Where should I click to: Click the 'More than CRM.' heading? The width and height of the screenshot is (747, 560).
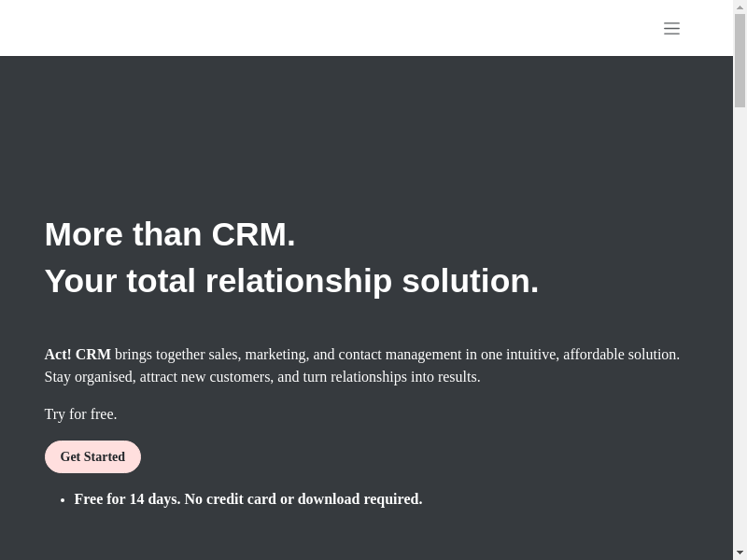point(170,233)
